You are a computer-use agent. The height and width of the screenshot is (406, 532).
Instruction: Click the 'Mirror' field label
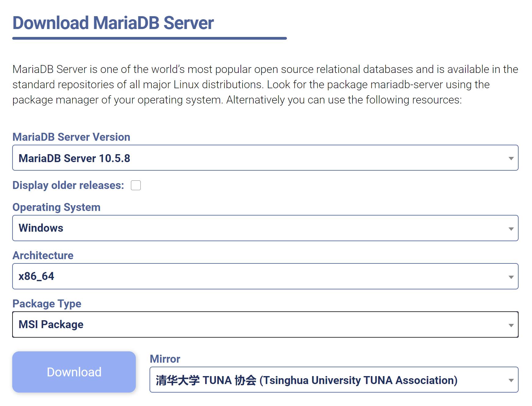[x=165, y=359]
